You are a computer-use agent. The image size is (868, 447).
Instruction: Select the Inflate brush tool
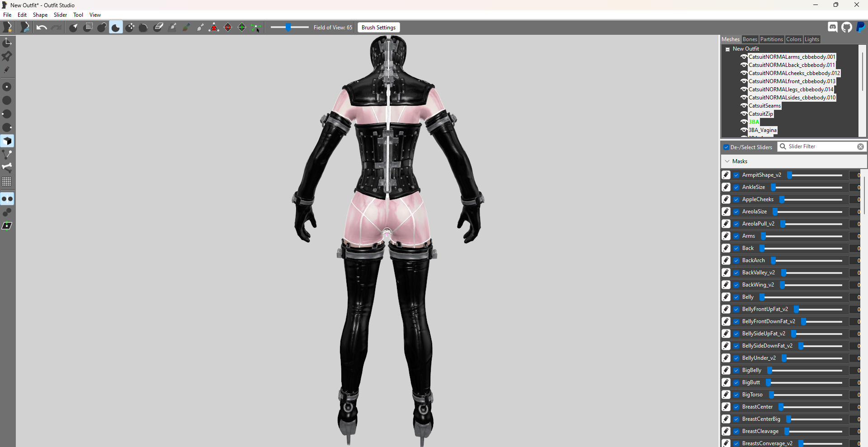coord(102,28)
